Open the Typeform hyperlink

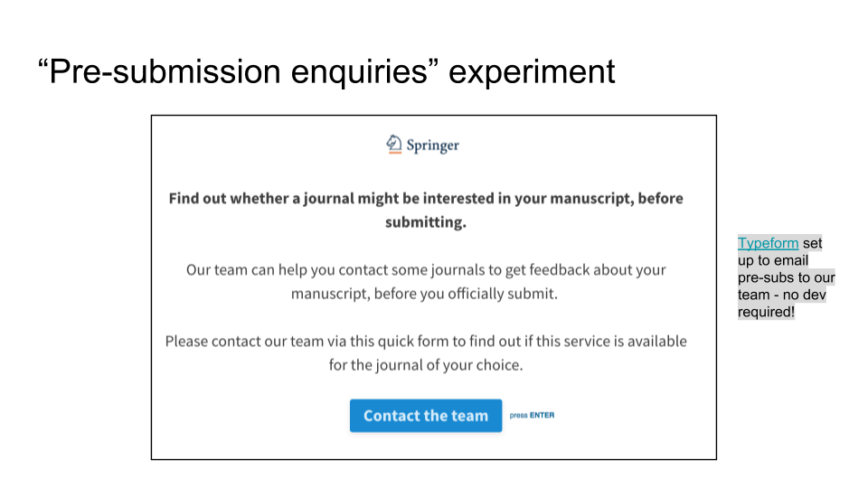click(x=768, y=243)
